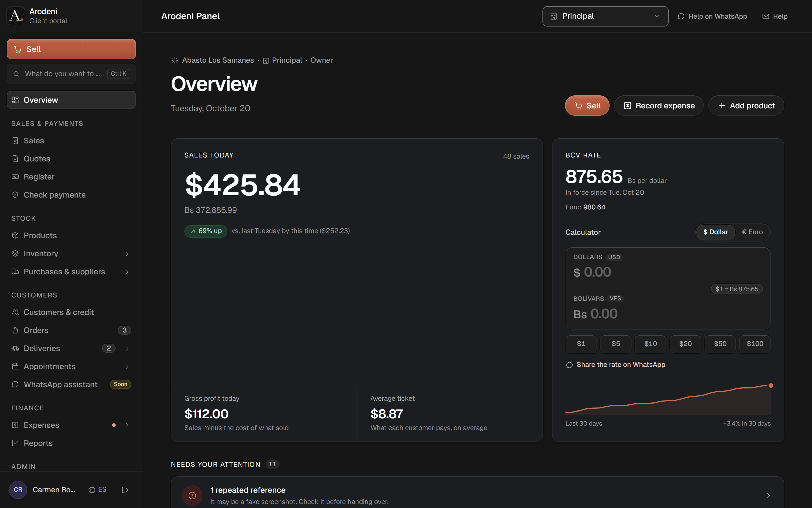Image resolution: width=812 pixels, height=508 pixels.
Task: Open Reports in the sidebar
Action: point(71,443)
